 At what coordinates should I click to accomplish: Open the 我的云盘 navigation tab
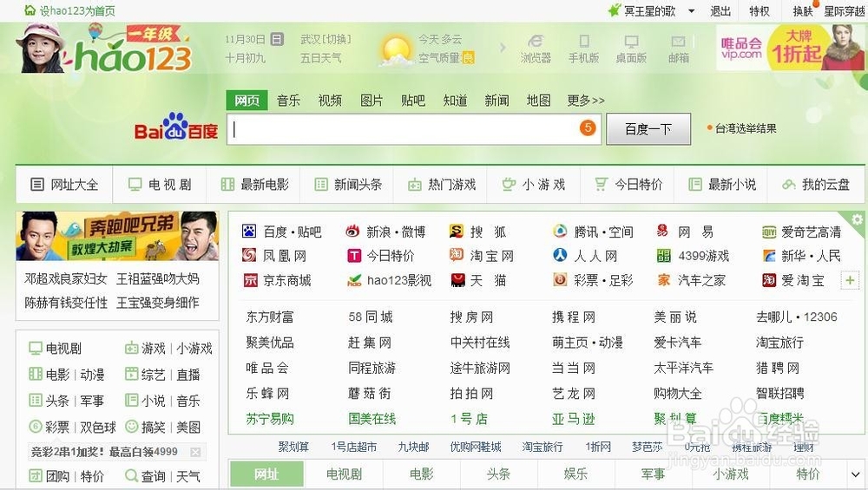click(x=816, y=184)
